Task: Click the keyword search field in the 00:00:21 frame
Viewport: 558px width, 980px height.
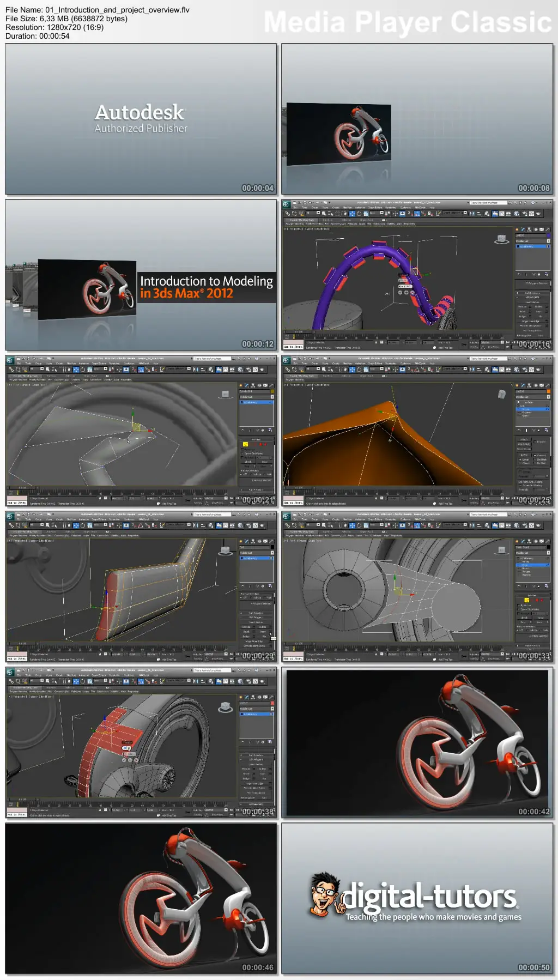Action: click(x=213, y=359)
